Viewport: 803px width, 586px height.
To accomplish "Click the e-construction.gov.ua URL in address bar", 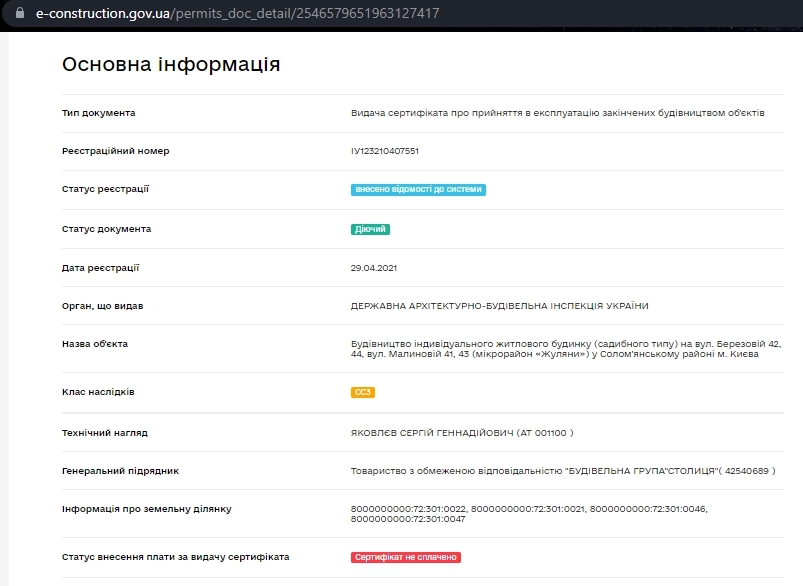I will pos(238,13).
